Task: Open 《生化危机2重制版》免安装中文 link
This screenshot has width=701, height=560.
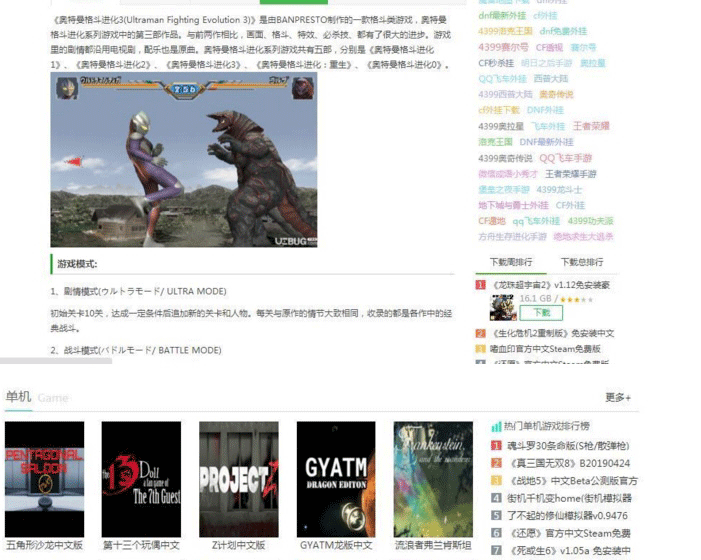Action: (x=552, y=333)
